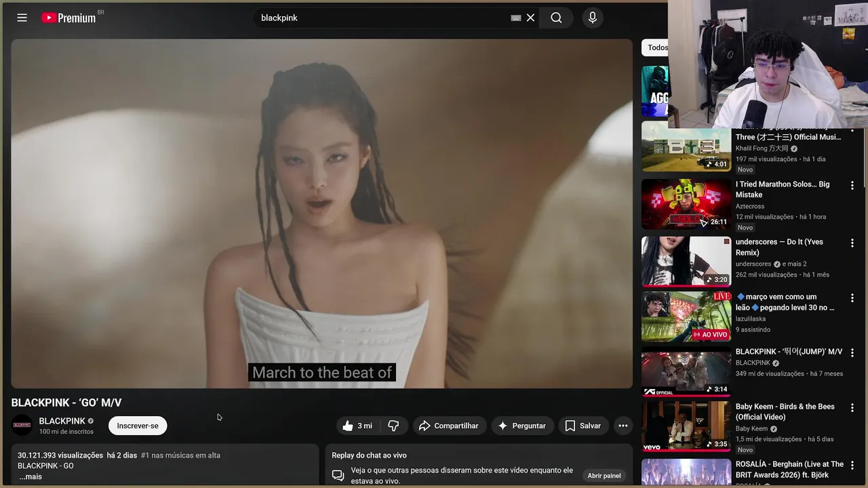Expand description with ...mais
Image resolution: width=868 pixels, height=488 pixels.
coord(31,476)
